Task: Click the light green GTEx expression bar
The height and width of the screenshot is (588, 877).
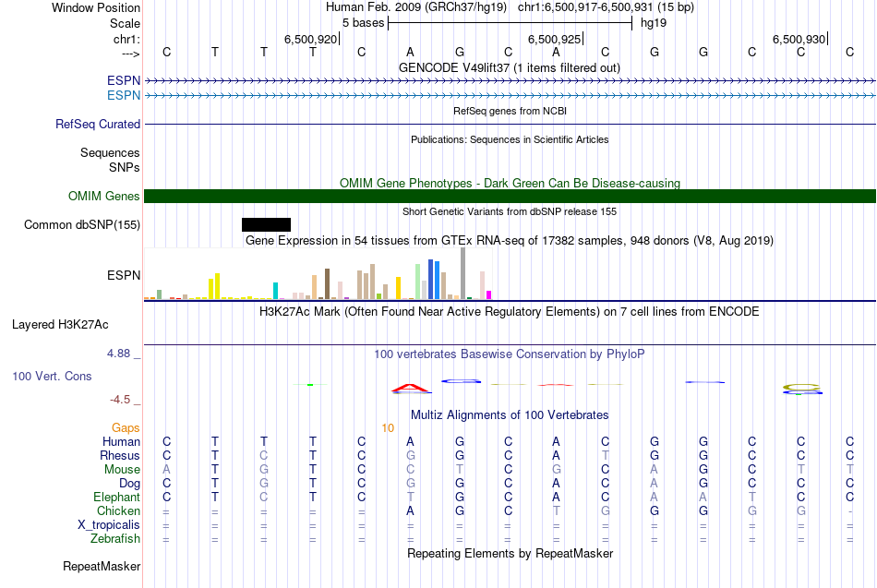Action: pos(418,282)
